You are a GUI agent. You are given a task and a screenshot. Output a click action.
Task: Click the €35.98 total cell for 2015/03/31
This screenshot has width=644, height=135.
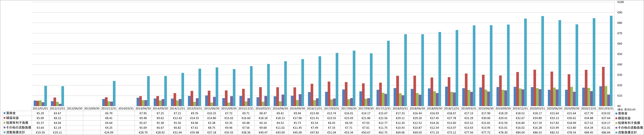click(194, 132)
